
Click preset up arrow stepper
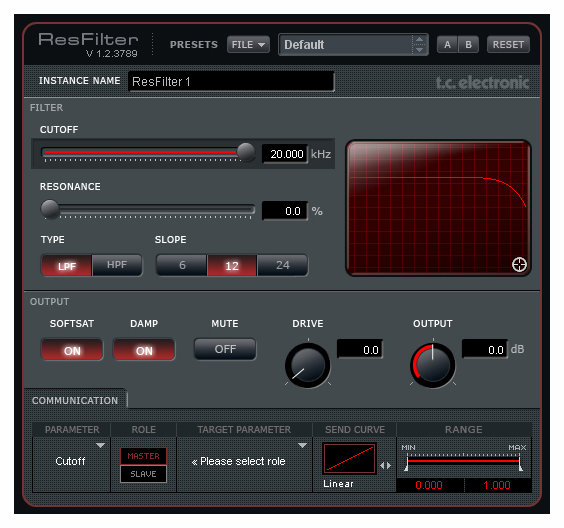coord(419,40)
